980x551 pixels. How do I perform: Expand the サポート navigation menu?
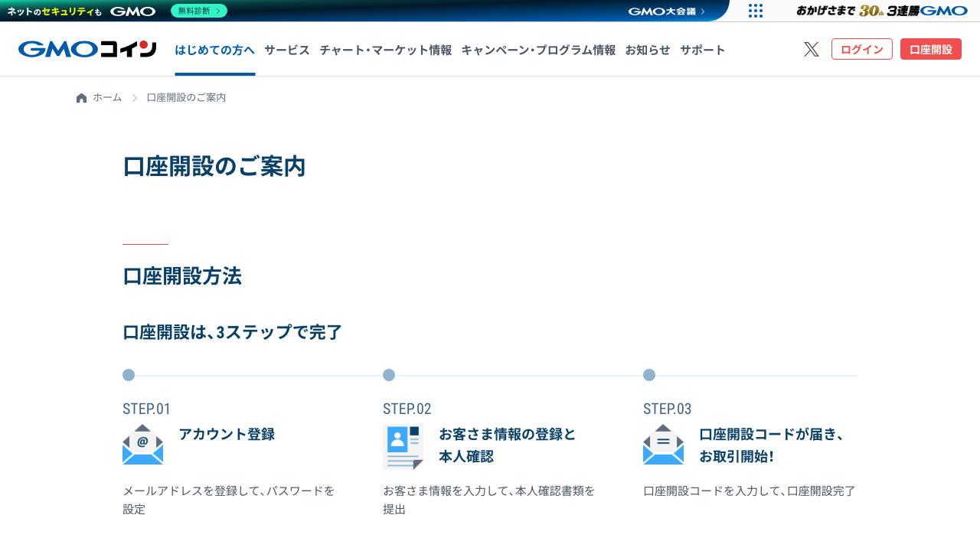tap(703, 50)
